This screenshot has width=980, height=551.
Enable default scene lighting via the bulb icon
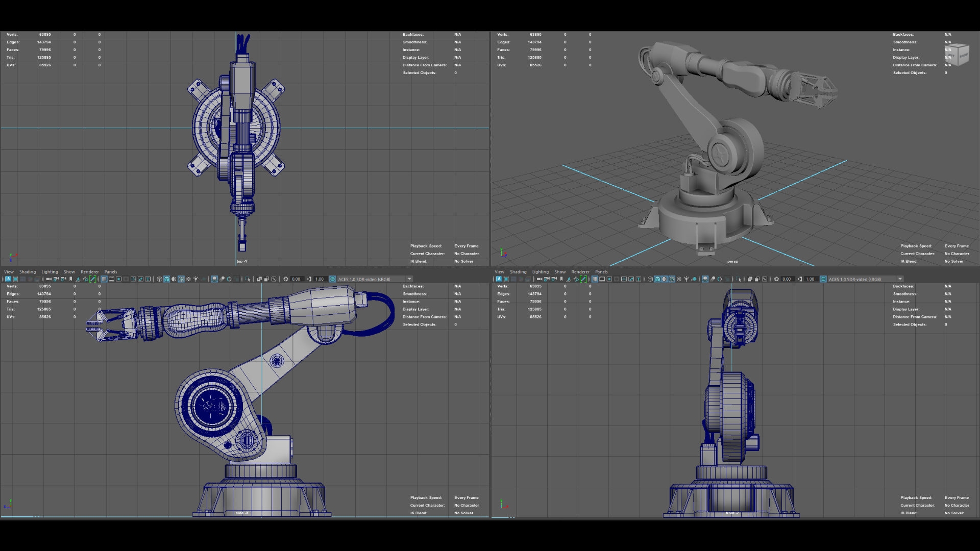(x=196, y=279)
